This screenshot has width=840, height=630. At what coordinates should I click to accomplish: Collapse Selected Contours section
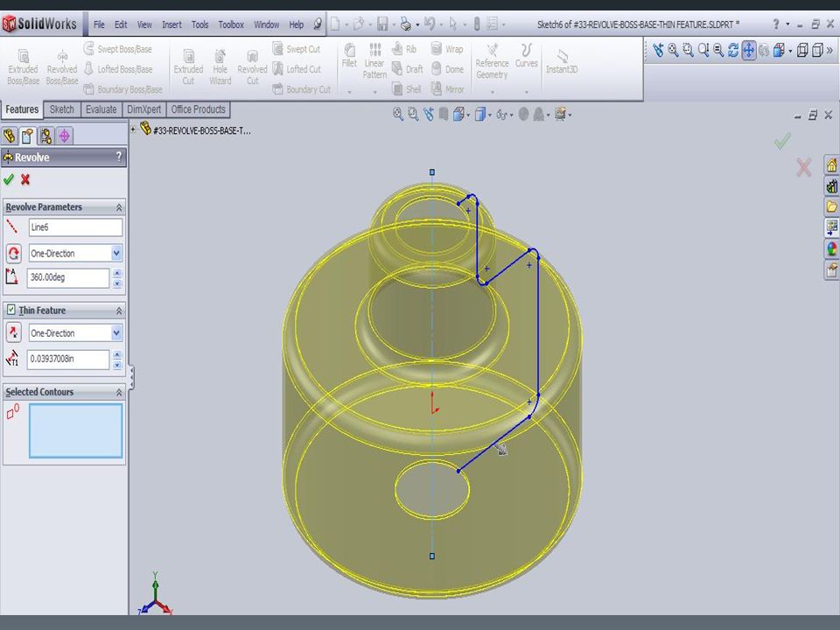pos(119,393)
